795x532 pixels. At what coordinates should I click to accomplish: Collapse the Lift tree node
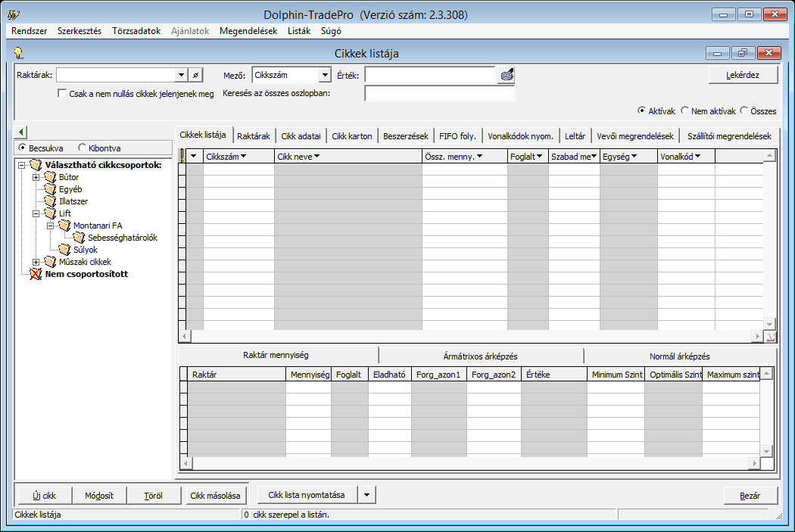click(x=36, y=214)
